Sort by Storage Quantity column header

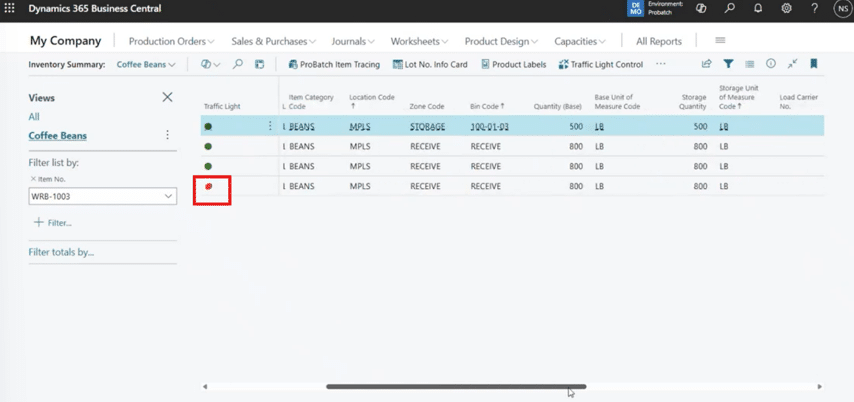click(693, 102)
